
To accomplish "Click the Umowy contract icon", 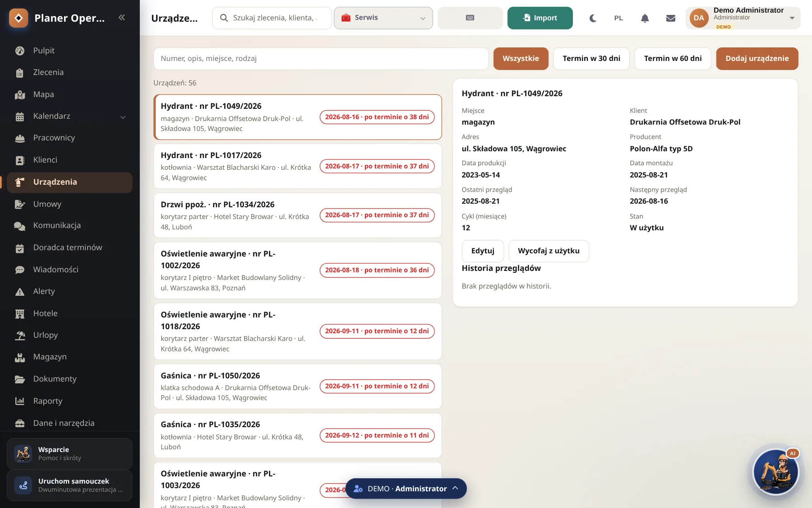I will 20,204.
